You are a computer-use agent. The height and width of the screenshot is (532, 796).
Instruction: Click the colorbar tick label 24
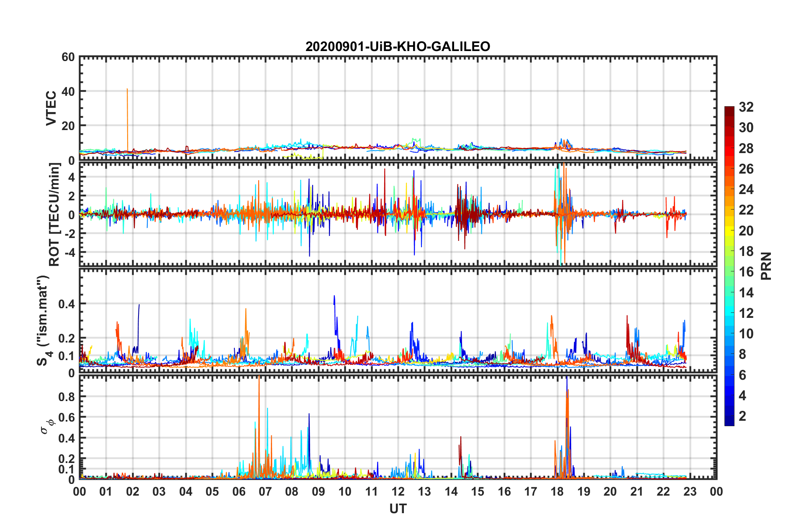746,189
